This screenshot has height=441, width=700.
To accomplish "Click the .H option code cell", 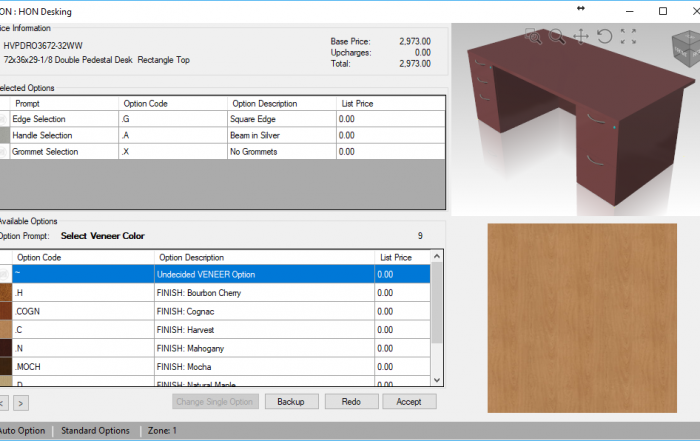I will [83, 293].
